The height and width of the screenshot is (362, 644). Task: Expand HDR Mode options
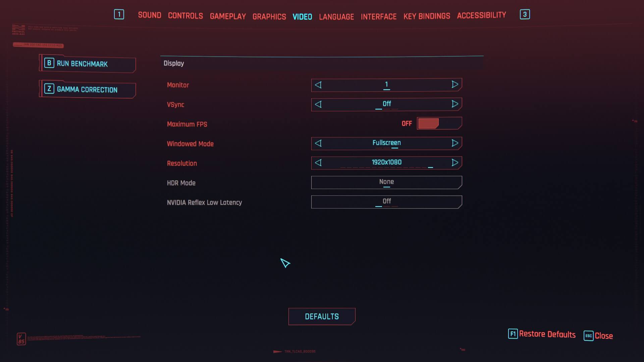[386, 182]
